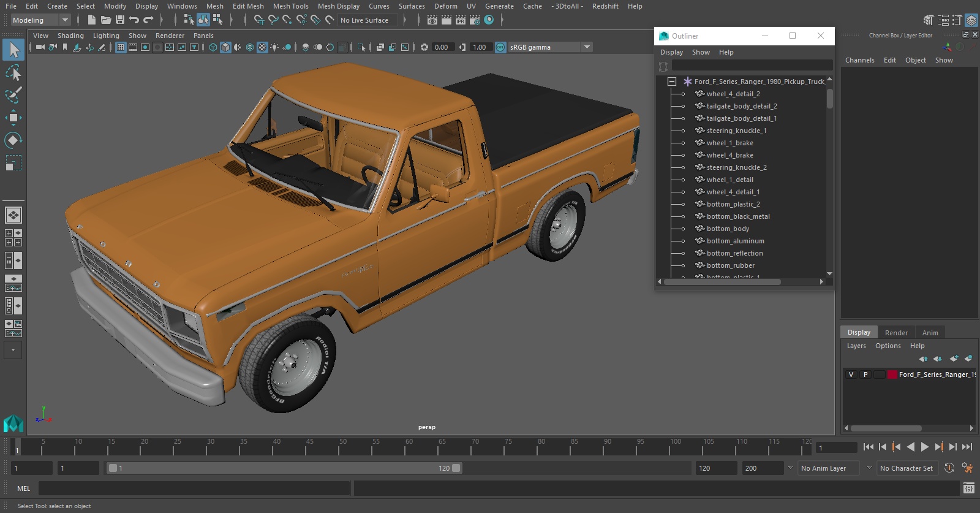The width and height of the screenshot is (980, 513).
Task: Open the No Anim Layer dropdown
Action: click(828, 468)
